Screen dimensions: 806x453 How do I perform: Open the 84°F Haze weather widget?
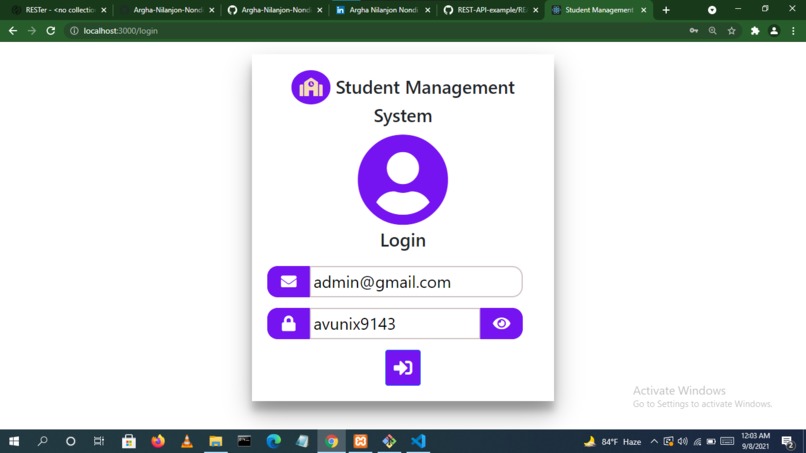(612, 441)
